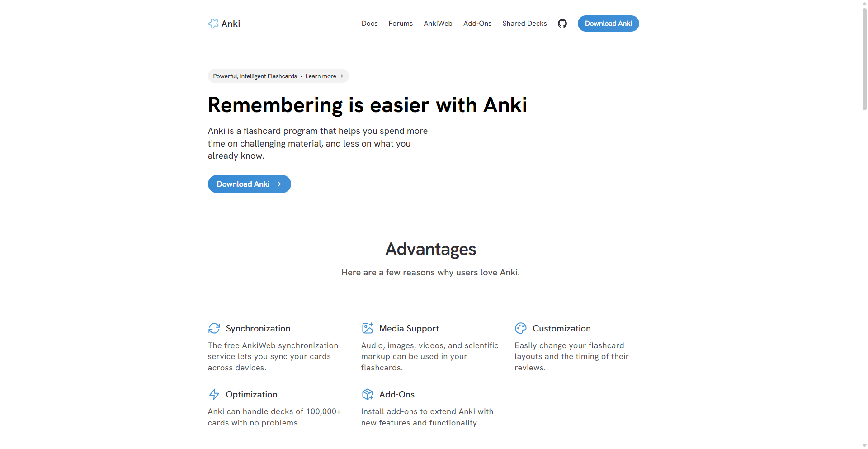Click the Add-Ons box icon

pyautogui.click(x=368, y=394)
